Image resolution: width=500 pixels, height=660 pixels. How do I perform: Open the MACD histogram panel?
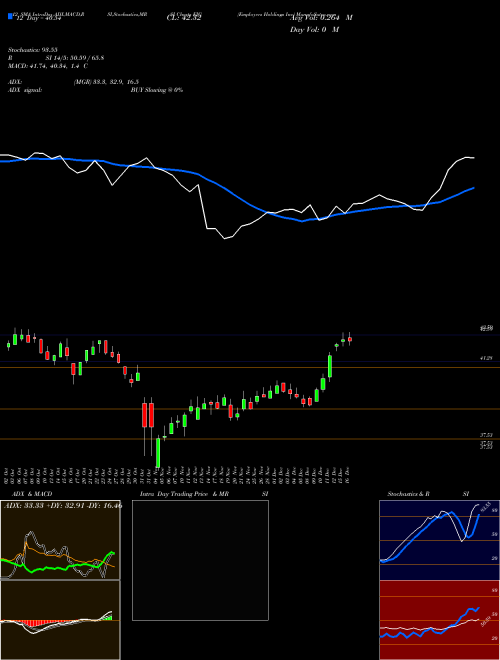[x=60, y=620]
